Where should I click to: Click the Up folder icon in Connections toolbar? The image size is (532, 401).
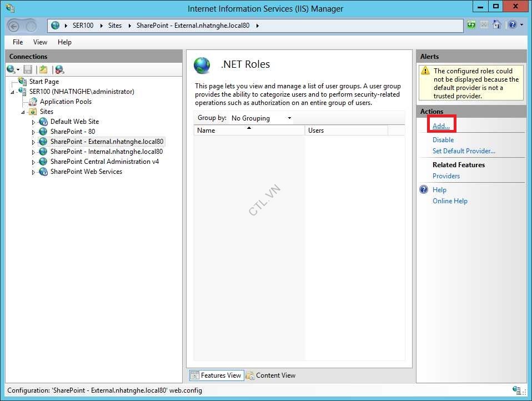[43, 69]
